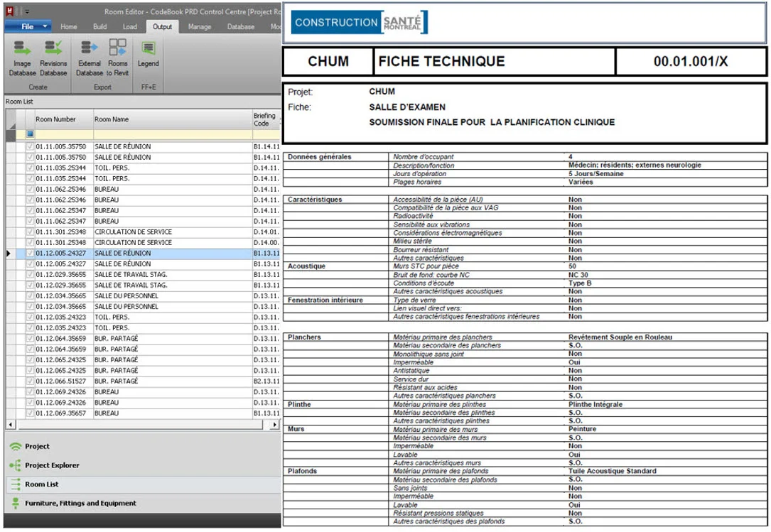
Task: Open the Load ribbon tab
Action: (130, 26)
